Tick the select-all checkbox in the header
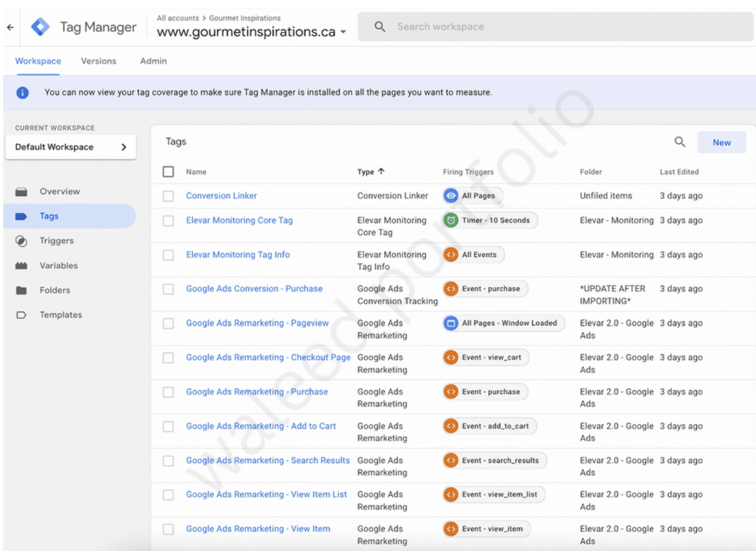This screenshot has width=756, height=551. pos(168,171)
